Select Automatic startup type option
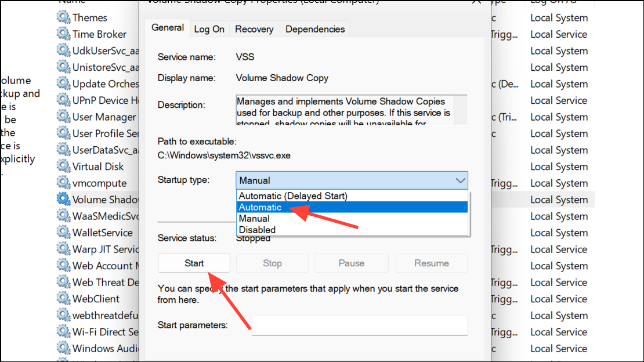644x362 pixels. pyautogui.click(x=261, y=207)
